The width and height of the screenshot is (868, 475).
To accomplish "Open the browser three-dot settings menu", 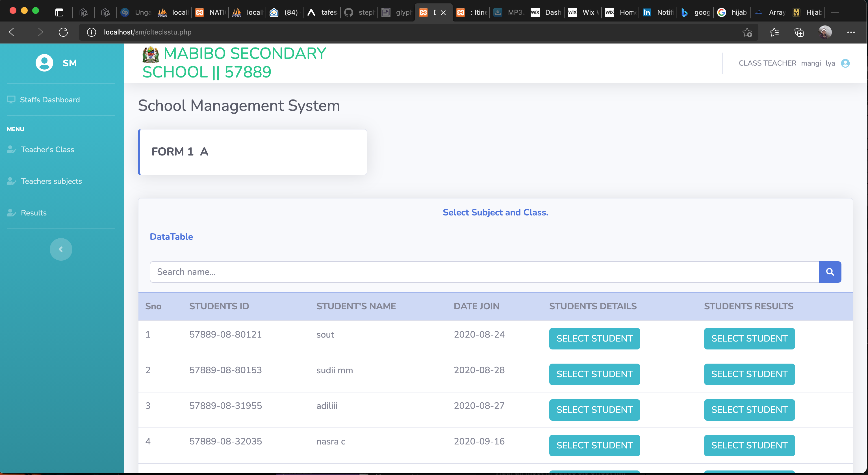I will click(x=850, y=32).
